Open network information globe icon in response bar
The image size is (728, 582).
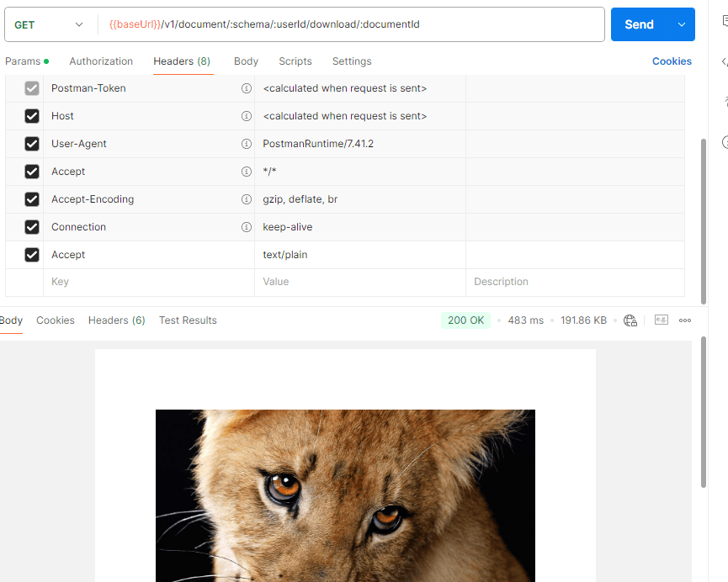point(630,320)
